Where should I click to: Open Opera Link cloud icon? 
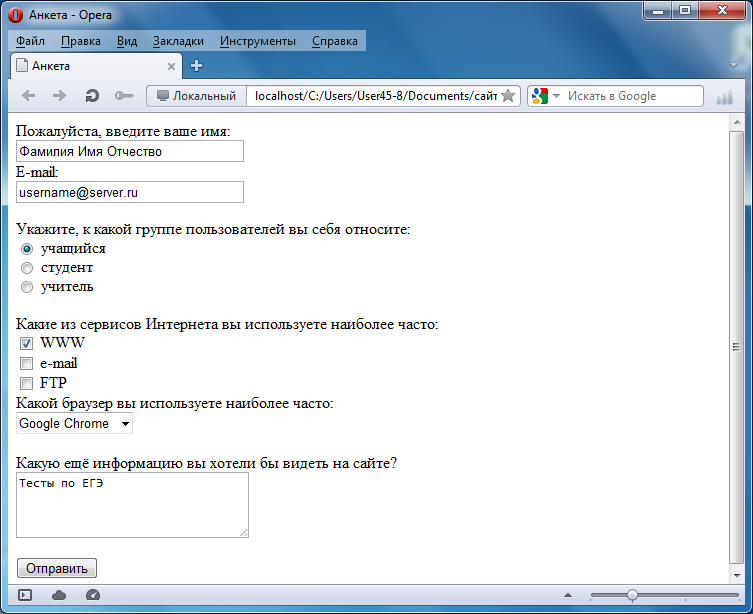(59, 595)
